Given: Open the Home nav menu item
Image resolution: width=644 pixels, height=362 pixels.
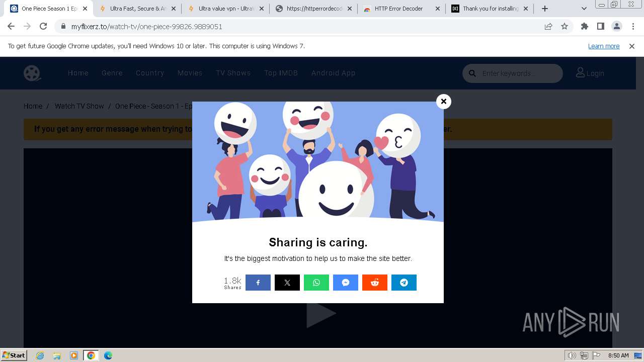Looking at the screenshot, I should coord(78,73).
